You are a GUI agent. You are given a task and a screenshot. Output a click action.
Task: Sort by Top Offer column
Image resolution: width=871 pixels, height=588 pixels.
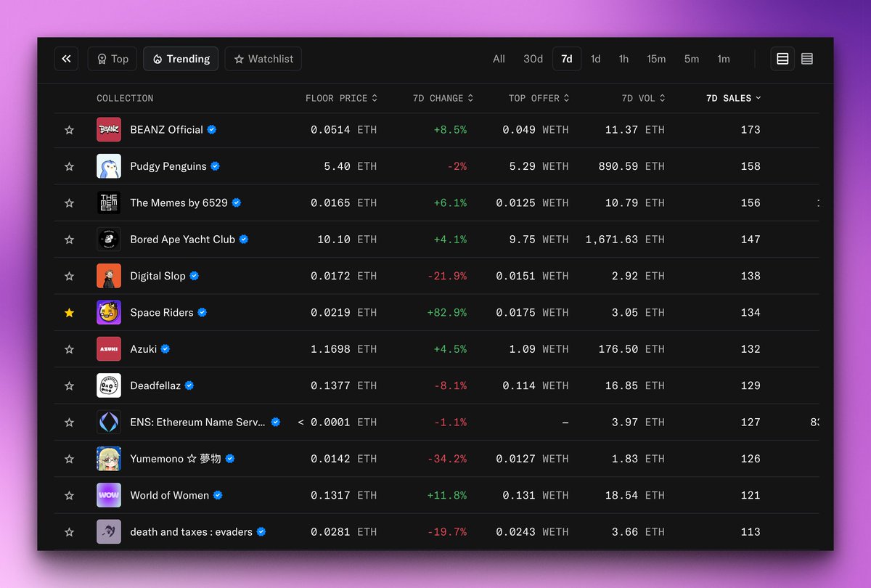click(539, 98)
